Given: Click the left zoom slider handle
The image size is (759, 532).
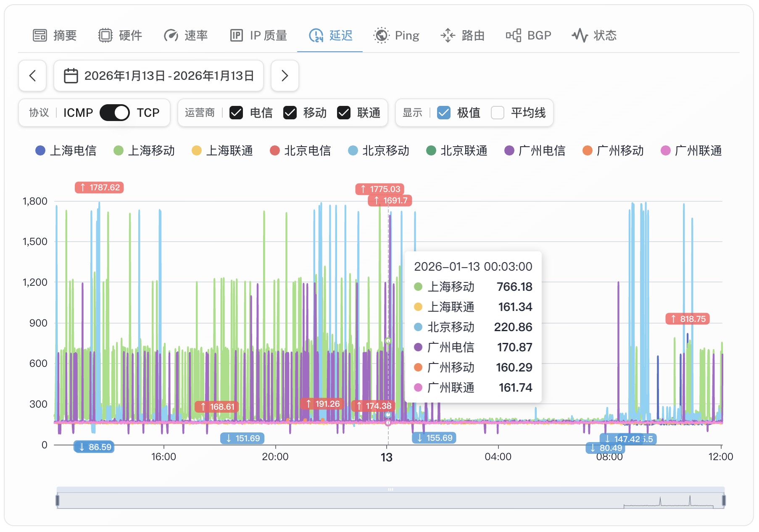Looking at the screenshot, I should tap(58, 500).
